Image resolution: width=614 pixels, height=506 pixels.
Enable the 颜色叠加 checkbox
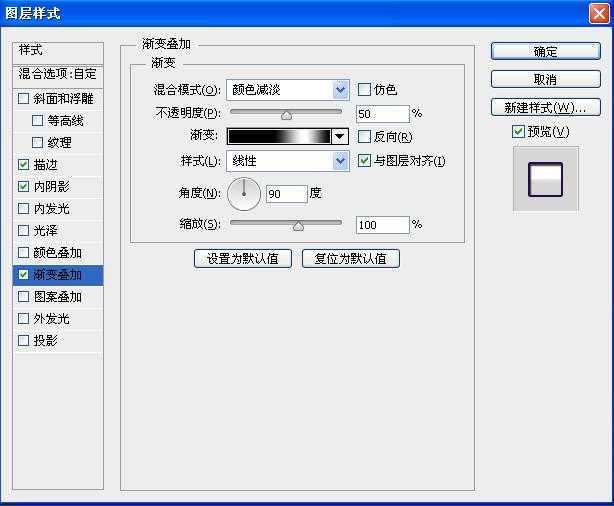pos(23,253)
